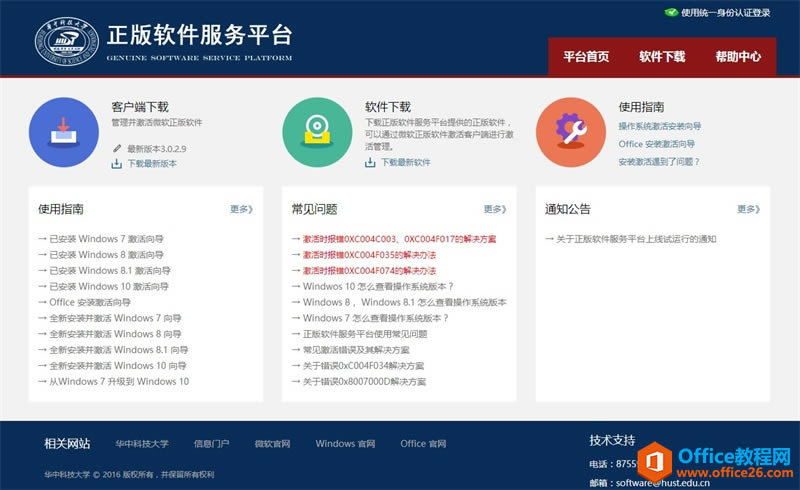Viewport: 800px width, 490px height.
Task: Open 已安装 Windows 10 激活向导
Action: (109, 286)
